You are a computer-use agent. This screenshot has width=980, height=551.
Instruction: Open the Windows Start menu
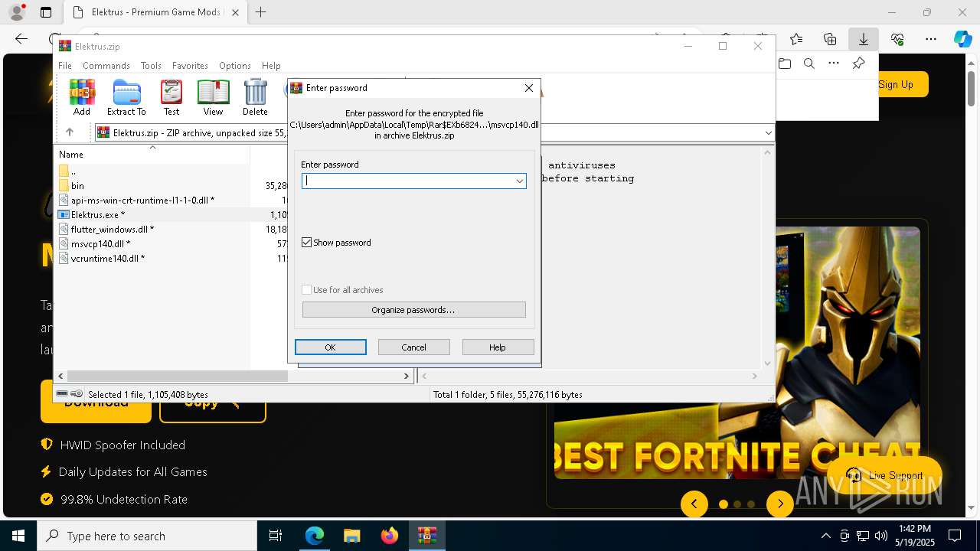pyautogui.click(x=18, y=536)
